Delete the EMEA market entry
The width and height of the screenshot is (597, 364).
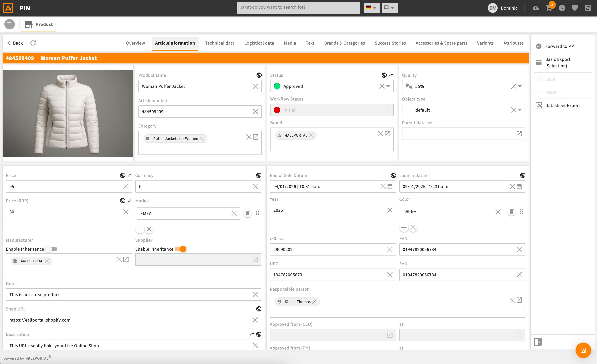tap(247, 213)
